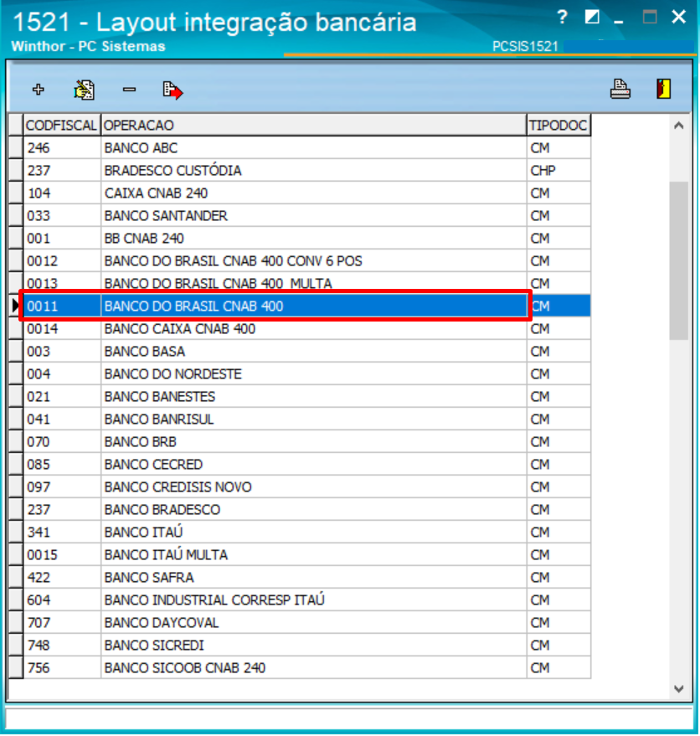Select the BANCO ABC row
This screenshot has width=700, height=736.
(x=307, y=148)
